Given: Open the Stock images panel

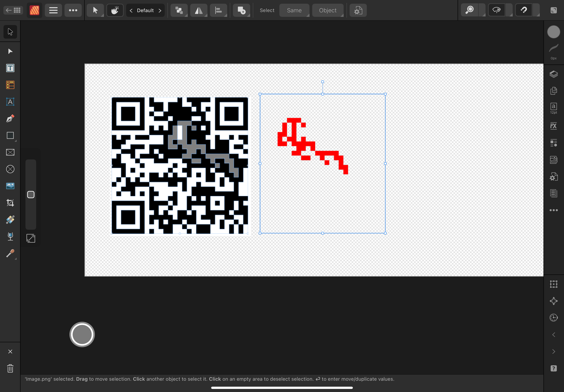Looking at the screenshot, I should [x=554, y=160].
